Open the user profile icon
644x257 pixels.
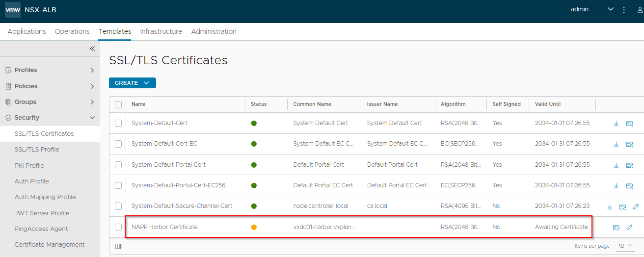point(640,10)
